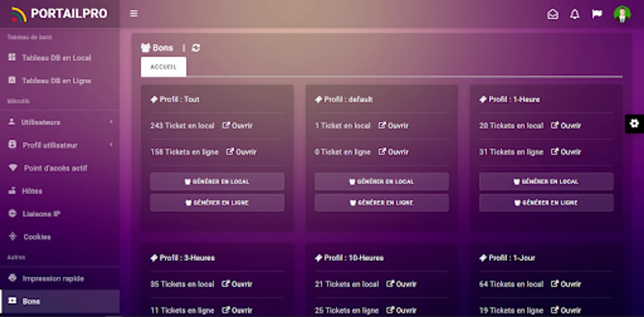Image resolution: width=644 pixels, height=317 pixels.
Task: Click the Cookies sidebar icon
Action: (13, 236)
